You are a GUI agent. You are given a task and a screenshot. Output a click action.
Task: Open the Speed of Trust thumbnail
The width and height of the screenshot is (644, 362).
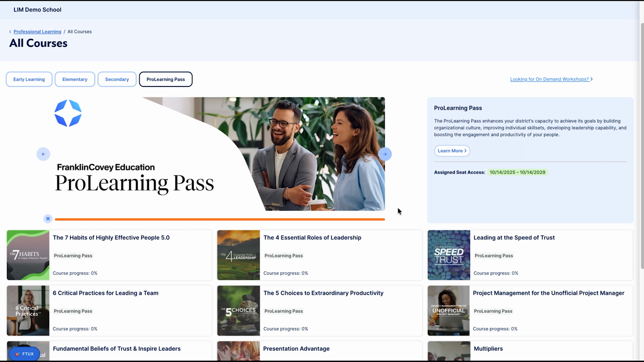click(x=449, y=255)
